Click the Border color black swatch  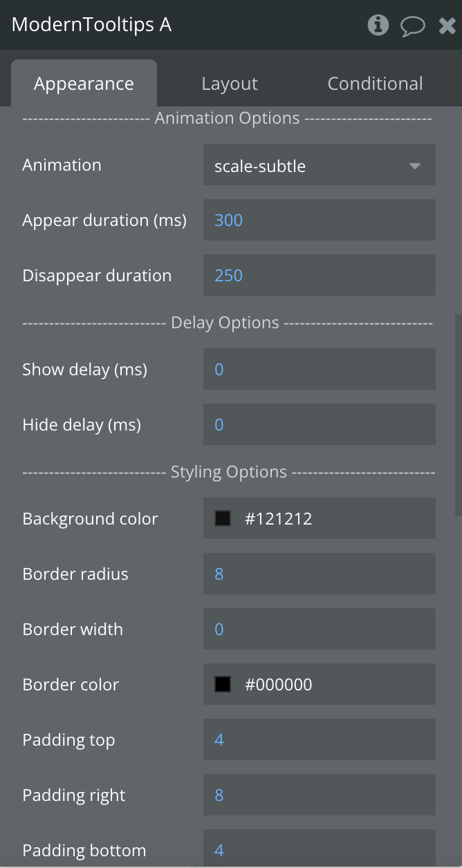click(223, 684)
